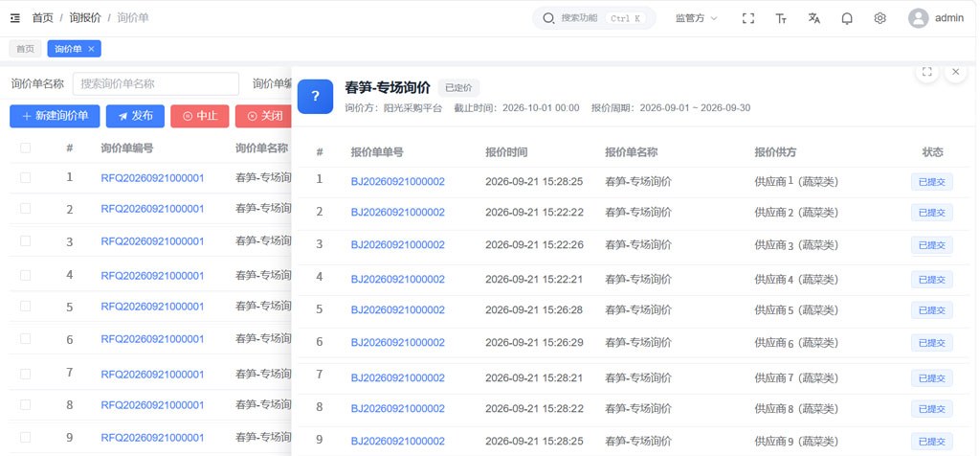Click the red 关闭 button
Screen dimensions: 980x456
click(264, 116)
